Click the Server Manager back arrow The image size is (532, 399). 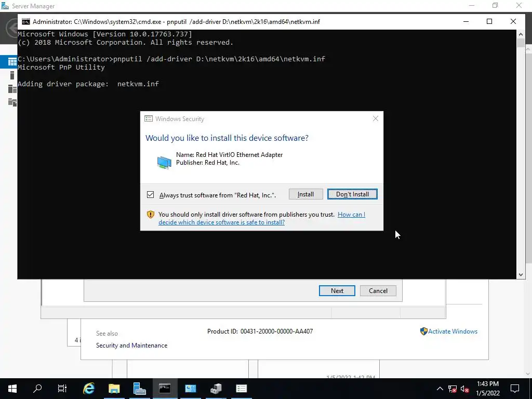tap(12, 29)
